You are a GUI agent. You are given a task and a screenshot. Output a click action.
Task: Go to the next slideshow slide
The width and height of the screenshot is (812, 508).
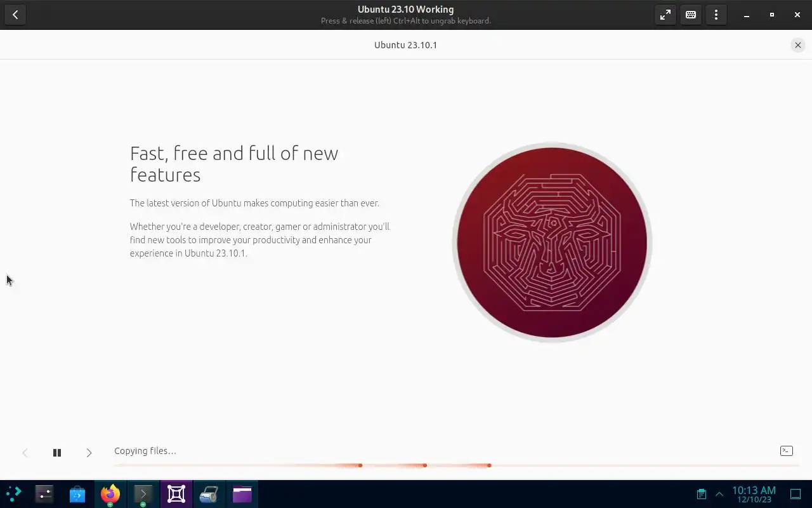tap(89, 453)
